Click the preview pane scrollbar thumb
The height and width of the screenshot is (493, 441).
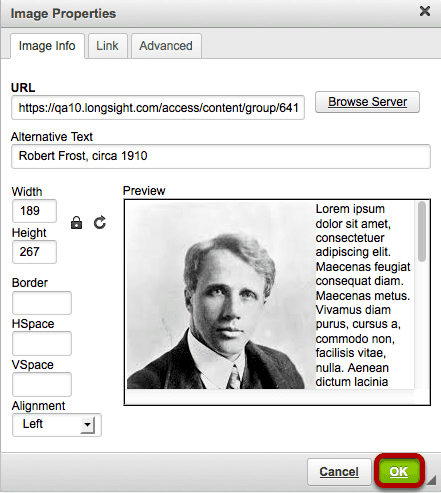coord(422,231)
